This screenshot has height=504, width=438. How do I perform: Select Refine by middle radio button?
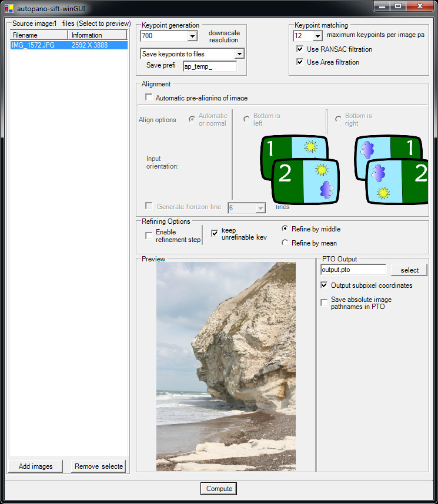click(285, 229)
